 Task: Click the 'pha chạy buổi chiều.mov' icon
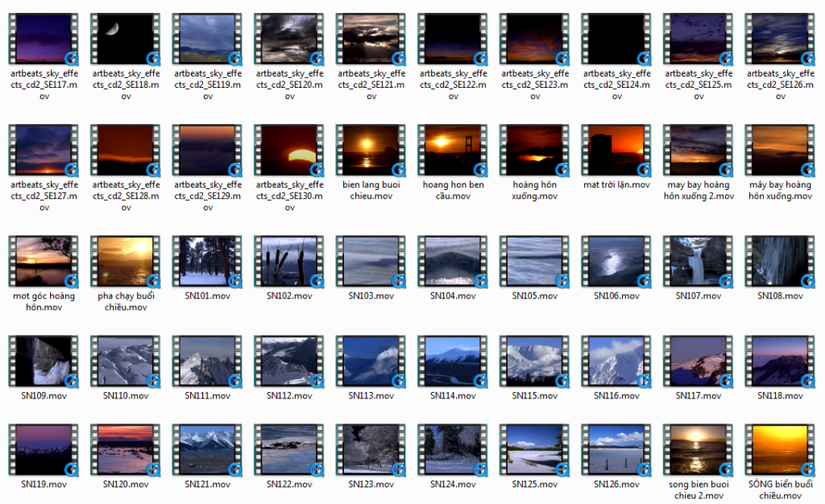click(125, 261)
